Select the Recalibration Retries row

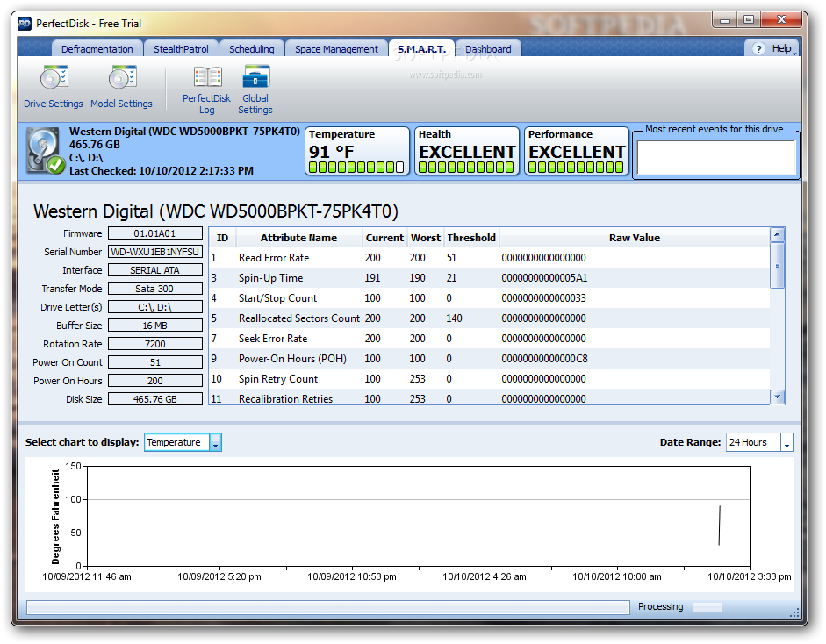(490, 397)
